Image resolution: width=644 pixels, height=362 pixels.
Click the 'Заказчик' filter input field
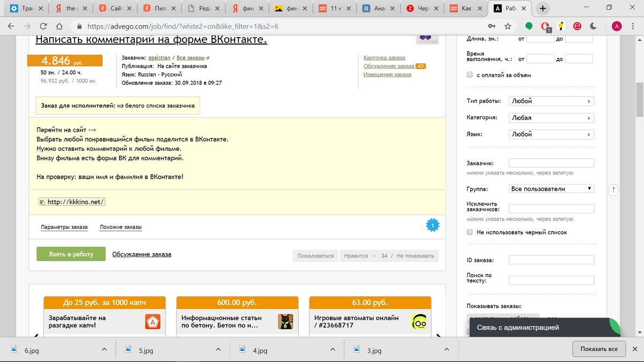(551, 163)
